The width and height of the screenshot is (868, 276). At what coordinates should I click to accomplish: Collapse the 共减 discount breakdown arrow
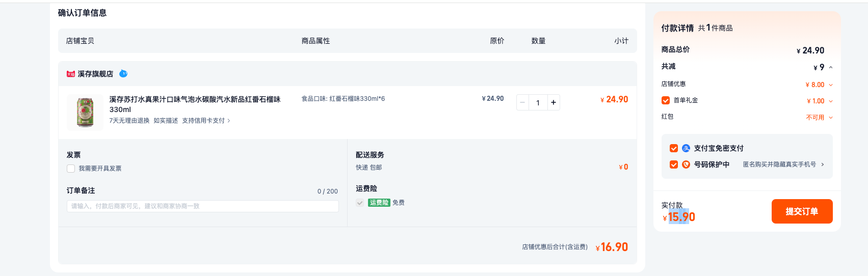click(831, 67)
